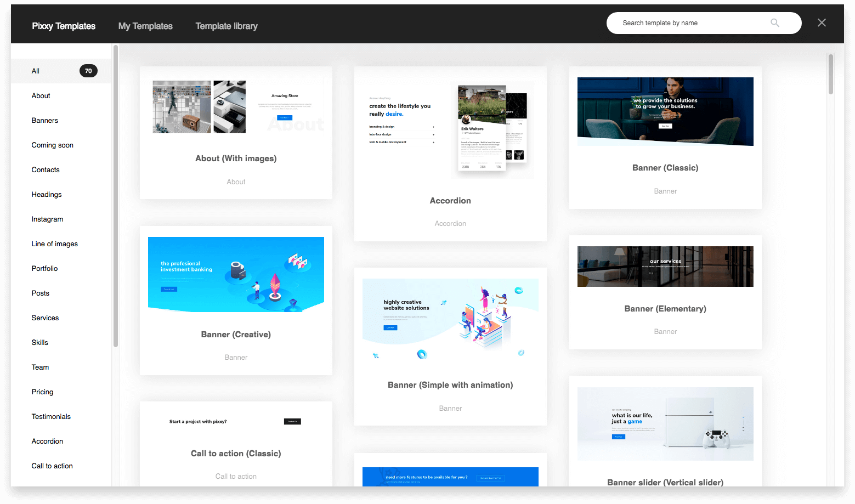The width and height of the screenshot is (855, 504).
Task: Click the search magnifier icon
Action: tap(774, 23)
